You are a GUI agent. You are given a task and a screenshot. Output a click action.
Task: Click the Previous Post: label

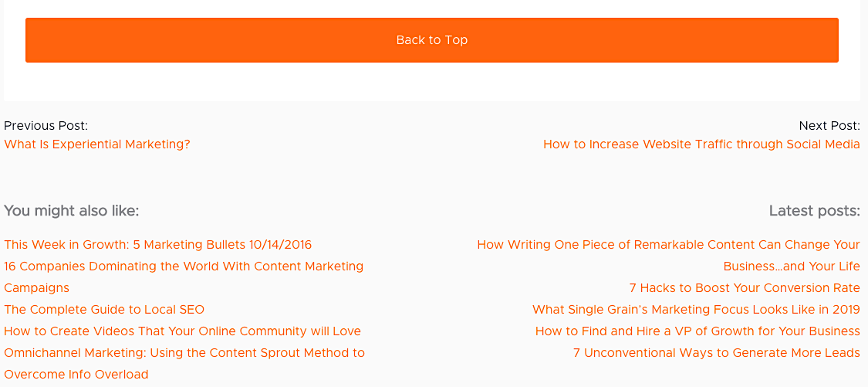coord(46,125)
